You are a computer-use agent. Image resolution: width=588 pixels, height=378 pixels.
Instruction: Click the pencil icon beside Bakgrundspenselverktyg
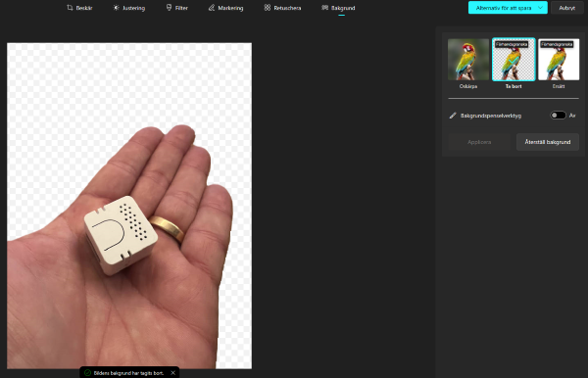click(x=453, y=116)
